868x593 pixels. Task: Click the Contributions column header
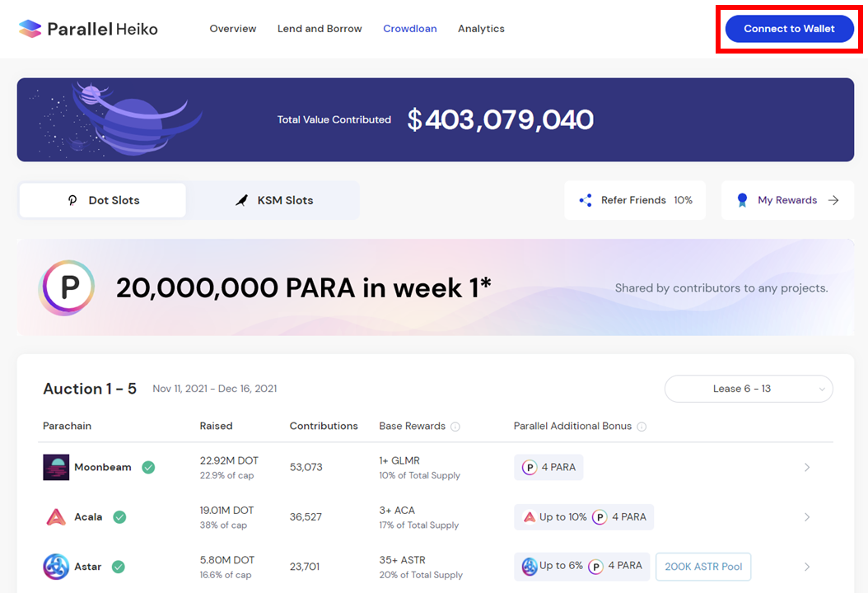point(324,426)
